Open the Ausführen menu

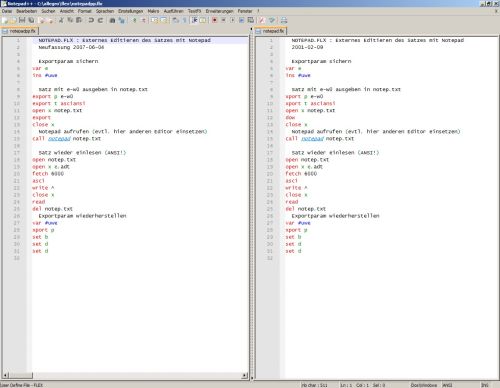(174, 11)
